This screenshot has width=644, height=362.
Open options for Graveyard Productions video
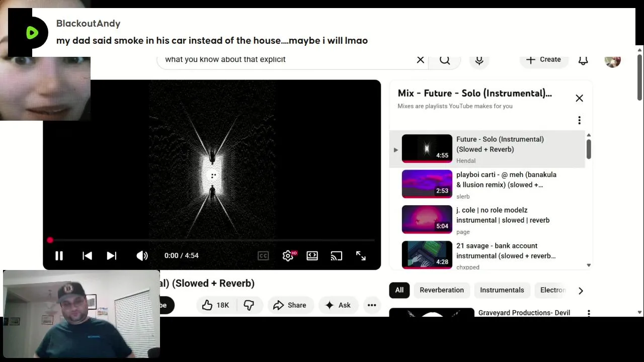(x=589, y=313)
